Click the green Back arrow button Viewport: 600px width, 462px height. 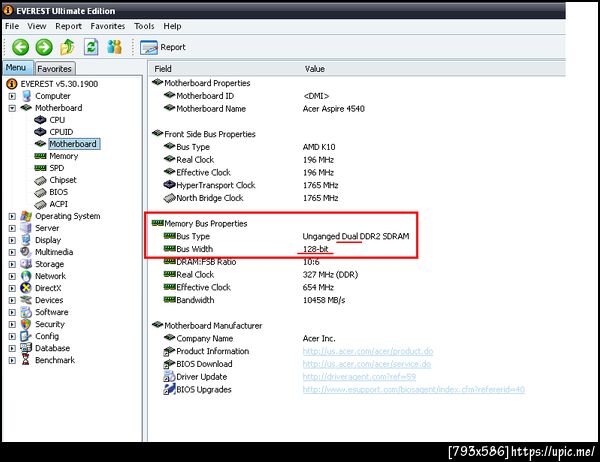[20, 47]
